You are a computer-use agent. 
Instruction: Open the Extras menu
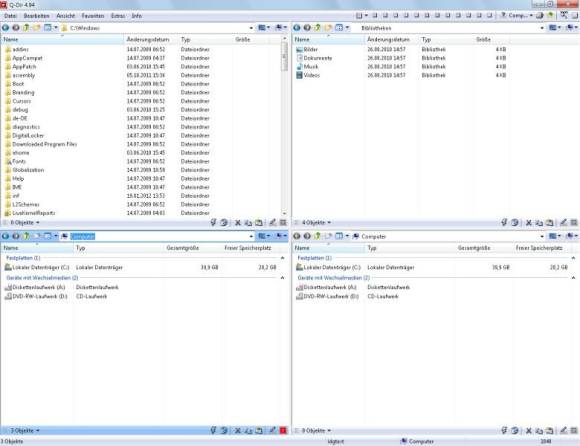[x=118, y=16]
